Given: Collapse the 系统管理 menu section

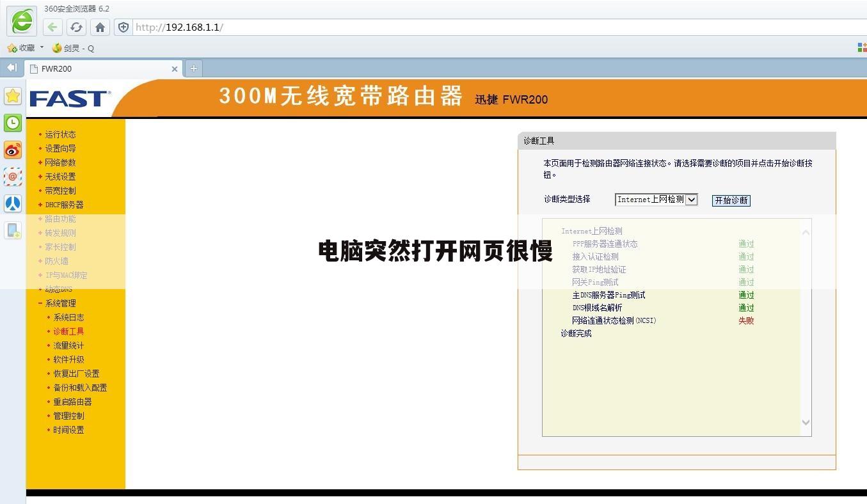Looking at the screenshot, I should tap(60, 303).
